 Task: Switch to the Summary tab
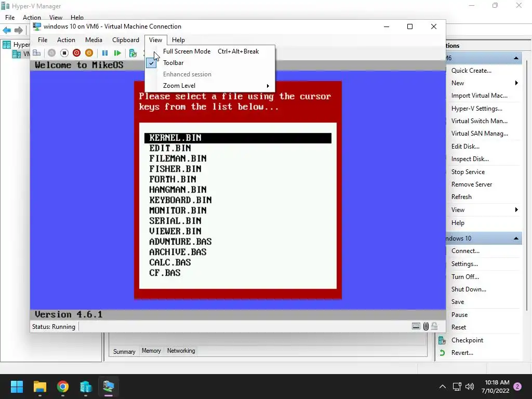[x=124, y=352]
